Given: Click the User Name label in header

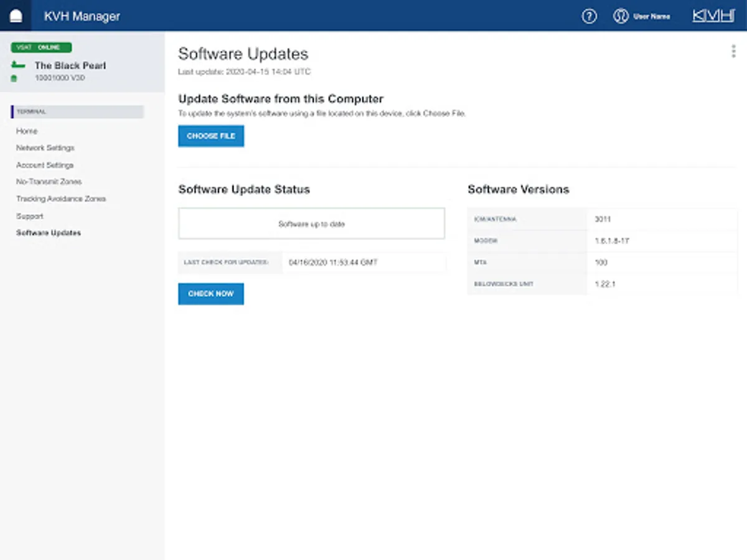Looking at the screenshot, I should (x=652, y=17).
